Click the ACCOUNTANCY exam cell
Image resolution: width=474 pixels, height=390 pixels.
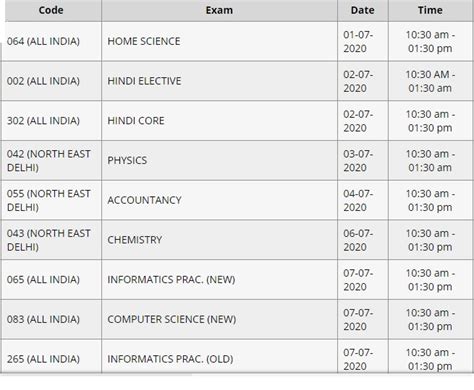pyautogui.click(x=219, y=200)
